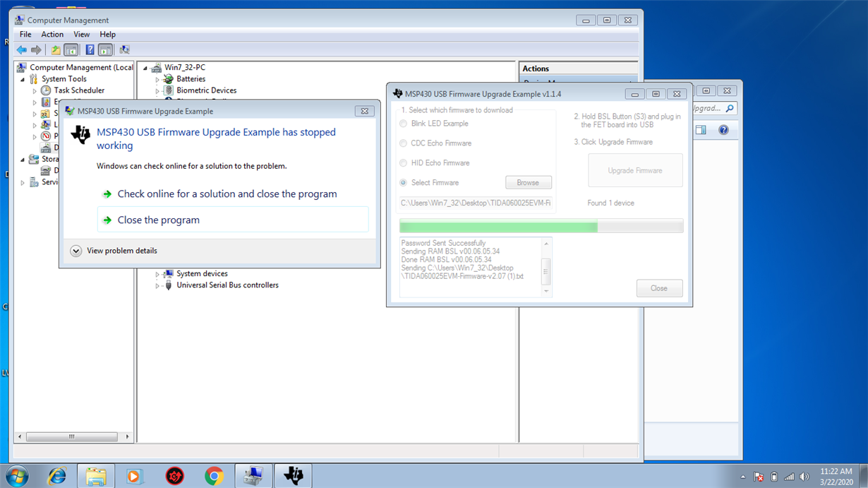Expand System devices category
Image resolution: width=868 pixels, height=488 pixels.
pyautogui.click(x=157, y=274)
